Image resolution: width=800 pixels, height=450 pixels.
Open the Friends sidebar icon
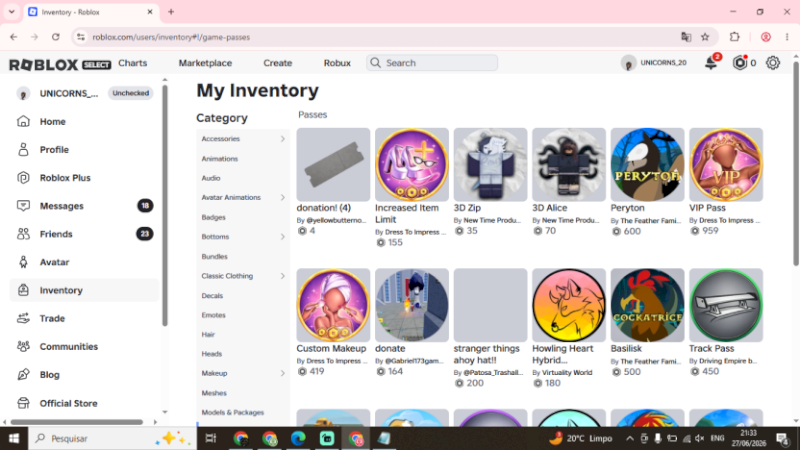[x=23, y=234]
